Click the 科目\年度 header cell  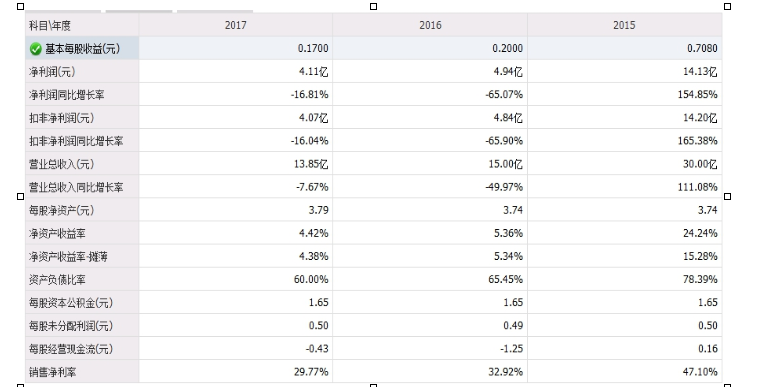[82, 25]
